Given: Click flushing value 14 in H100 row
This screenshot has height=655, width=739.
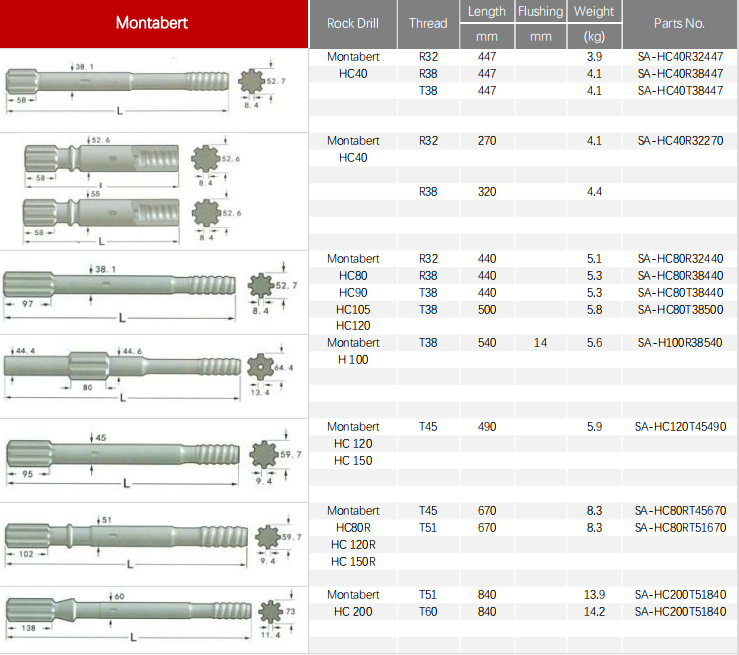Looking at the screenshot, I should tap(541, 343).
